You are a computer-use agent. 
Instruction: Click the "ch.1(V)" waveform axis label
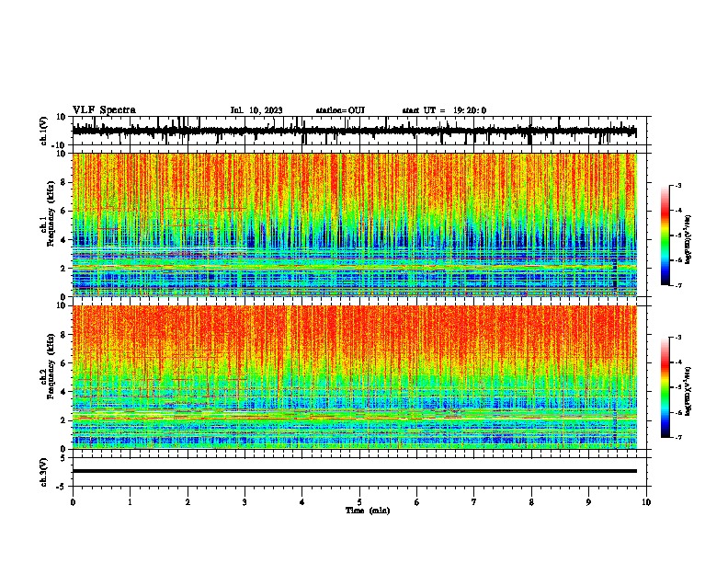(44, 131)
